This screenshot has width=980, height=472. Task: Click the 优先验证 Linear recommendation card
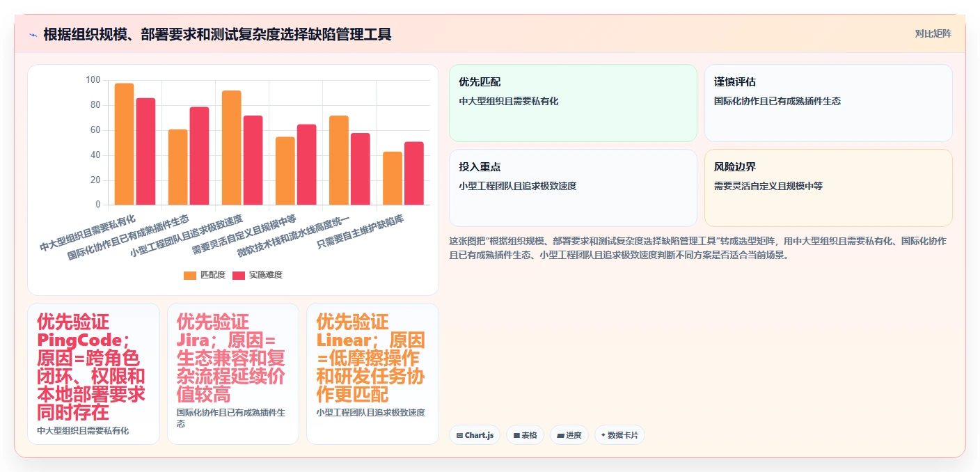click(x=372, y=374)
